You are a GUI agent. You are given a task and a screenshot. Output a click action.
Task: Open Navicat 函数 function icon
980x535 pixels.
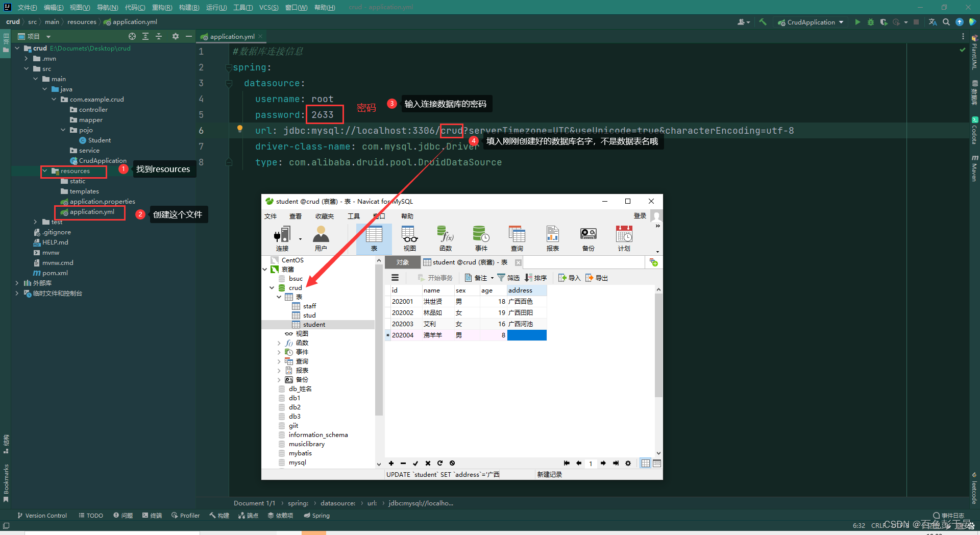[x=446, y=238]
